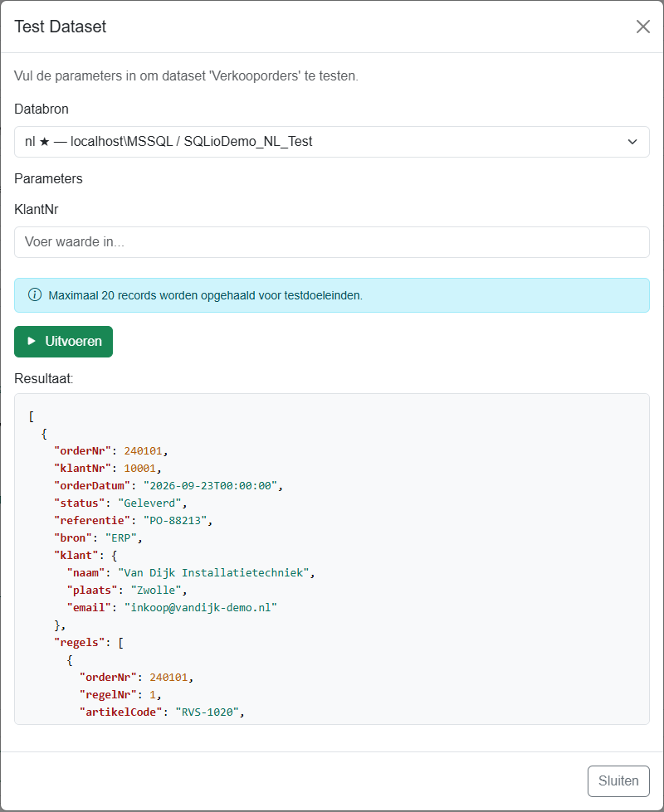Click the "plaats": "Zwolle" line

(x=127, y=591)
